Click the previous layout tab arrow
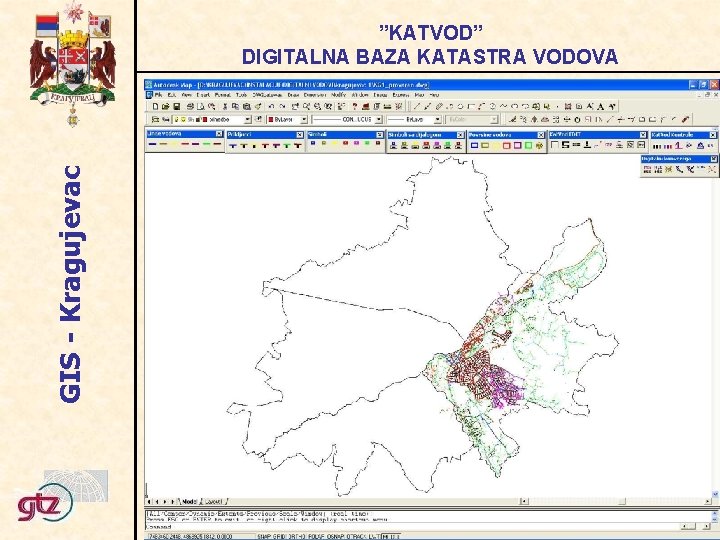 tap(157, 501)
